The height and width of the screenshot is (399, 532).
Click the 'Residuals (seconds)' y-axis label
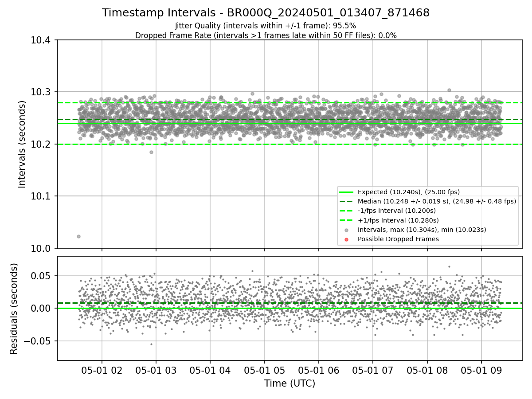coord(14,309)
